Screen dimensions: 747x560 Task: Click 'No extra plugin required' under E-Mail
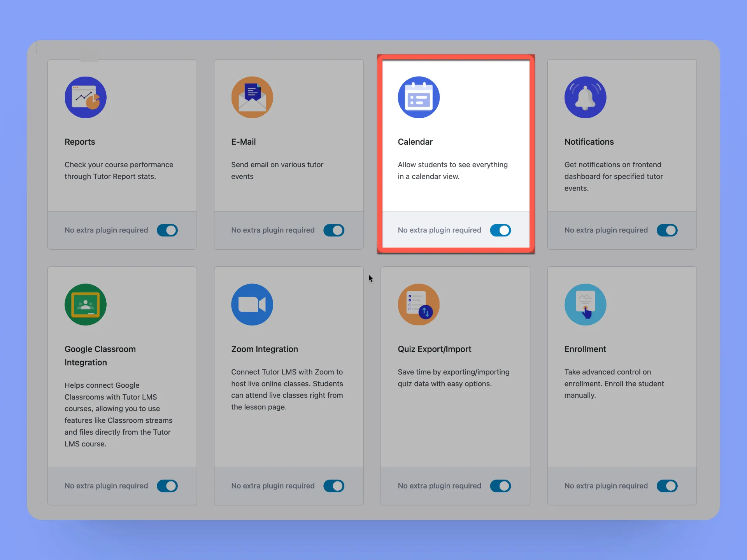[x=273, y=230]
